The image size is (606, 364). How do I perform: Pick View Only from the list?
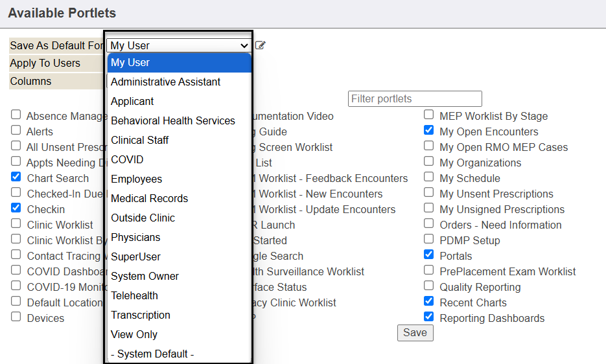pyautogui.click(x=134, y=334)
